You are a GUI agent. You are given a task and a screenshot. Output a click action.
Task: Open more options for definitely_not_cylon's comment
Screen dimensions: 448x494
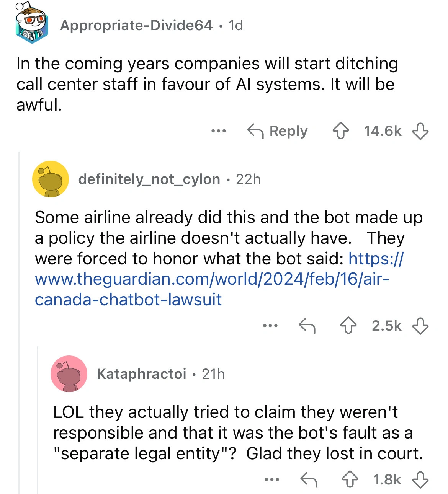[x=270, y=326]
